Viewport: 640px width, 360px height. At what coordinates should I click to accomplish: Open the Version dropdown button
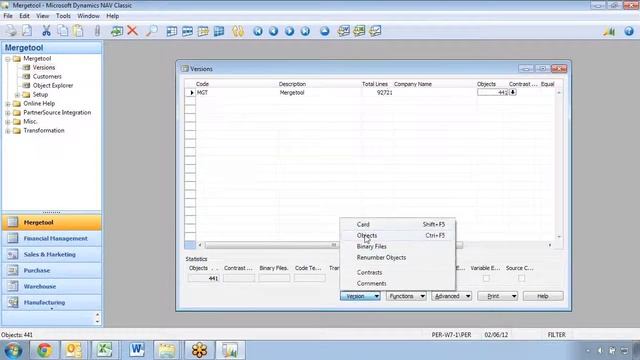[x=360, y=296]
